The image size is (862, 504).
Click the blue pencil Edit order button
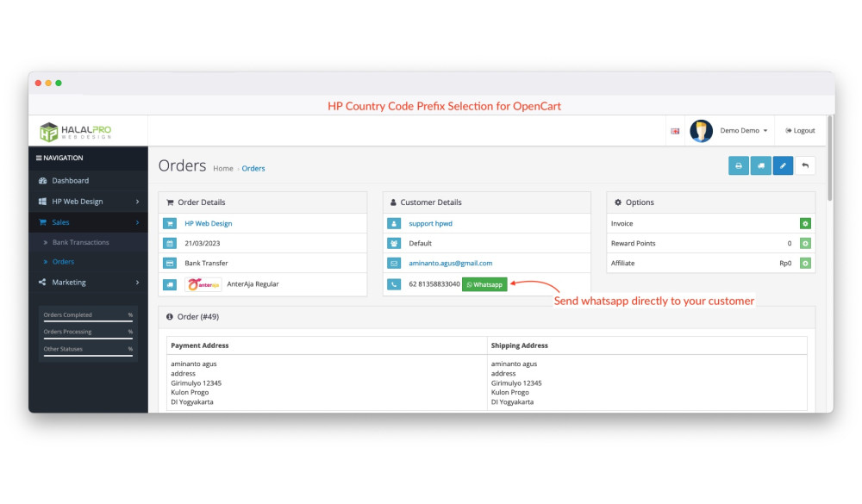pos(783,166)
